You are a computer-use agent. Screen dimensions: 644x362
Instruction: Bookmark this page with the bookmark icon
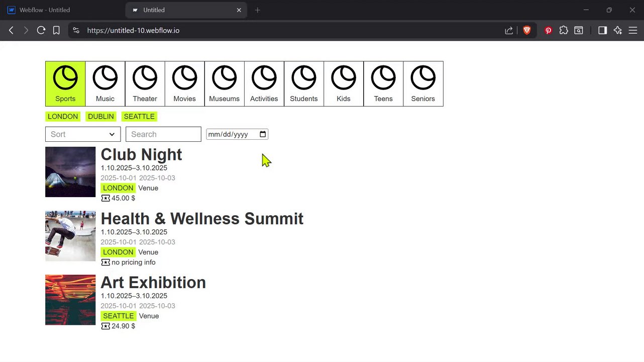pos(56,30)
